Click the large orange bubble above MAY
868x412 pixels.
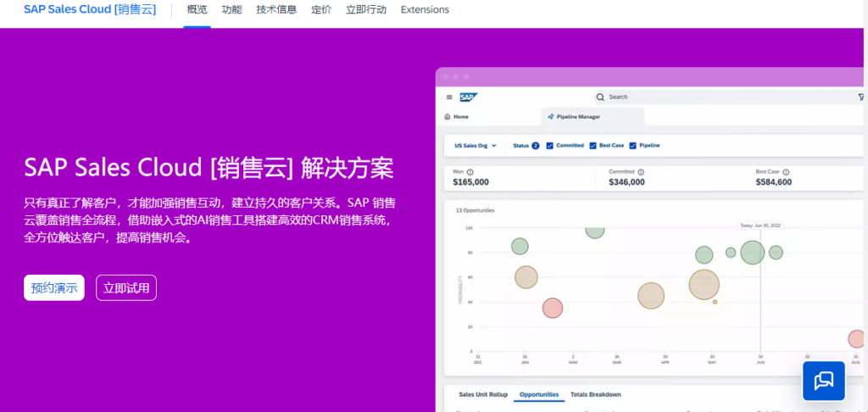point(704,285)
